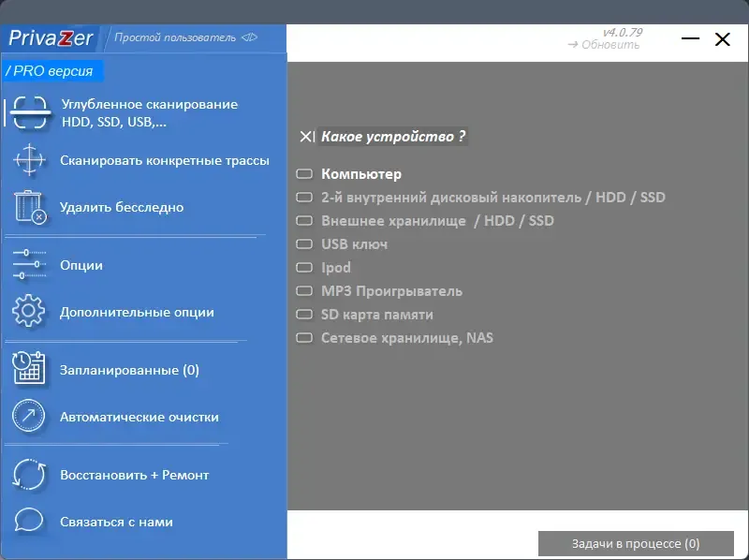Image resolution: width=749 pixels, height=560 pixels.
Task: Click the trash bin icon for Удалить бесследно
Action: tap(30, 207)
